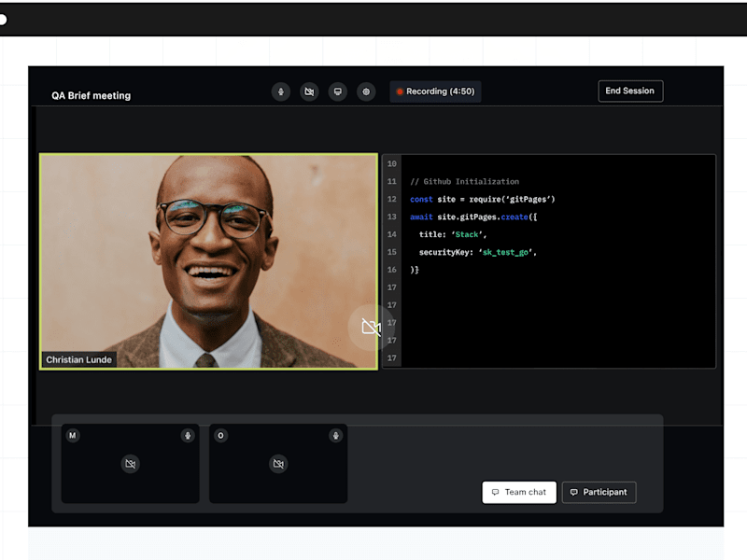Viewport: 747px width, 560px height.
Task: Click the Recording (4:50) indicator
Action: click(x=435, y=91)
